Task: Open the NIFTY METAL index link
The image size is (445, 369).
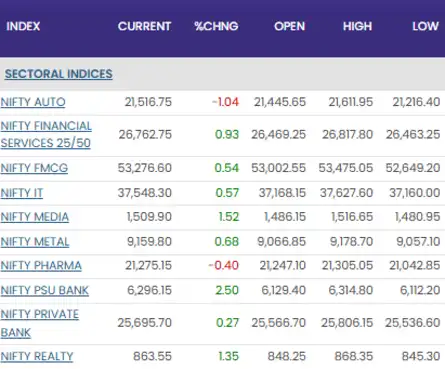Action: coord(35,241)
